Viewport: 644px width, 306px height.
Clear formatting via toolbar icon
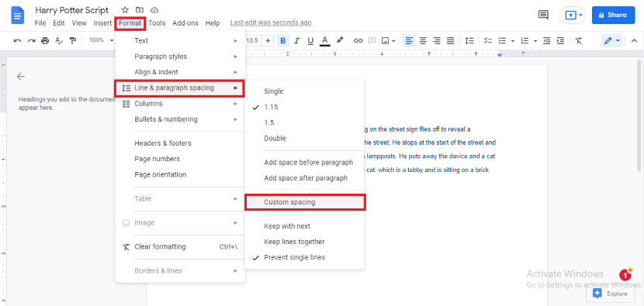[x=579, y=40]
